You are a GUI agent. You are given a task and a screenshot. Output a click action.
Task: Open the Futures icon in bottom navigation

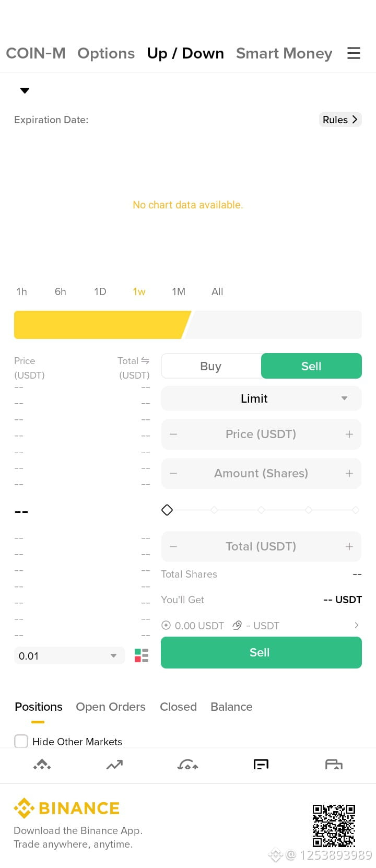187,765
